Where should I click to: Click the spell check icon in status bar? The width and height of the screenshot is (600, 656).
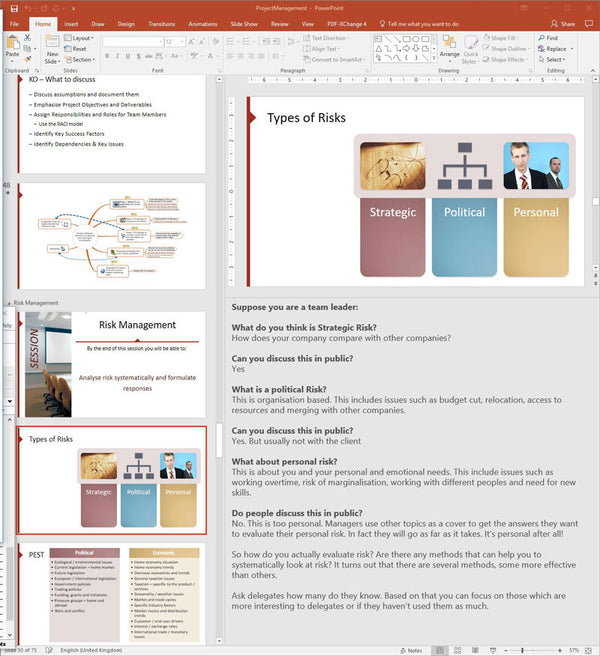(49, 650)
